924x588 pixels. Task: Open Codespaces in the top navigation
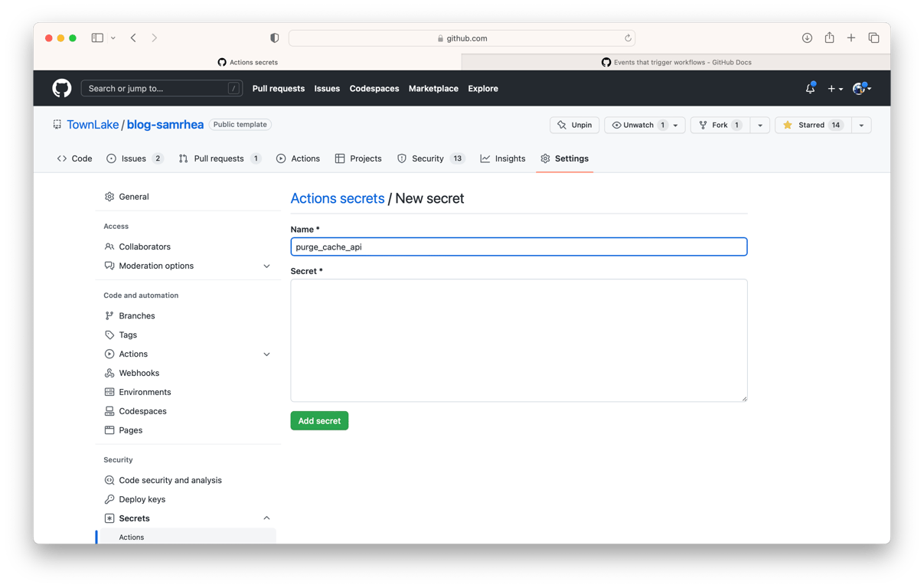point(374,89)
